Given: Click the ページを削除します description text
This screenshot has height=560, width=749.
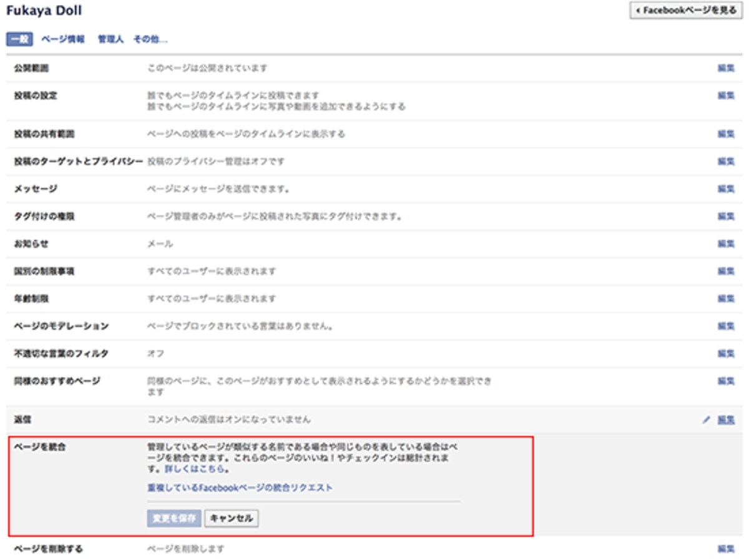Looking at the screenshot, I should click(x=185, y=549).
